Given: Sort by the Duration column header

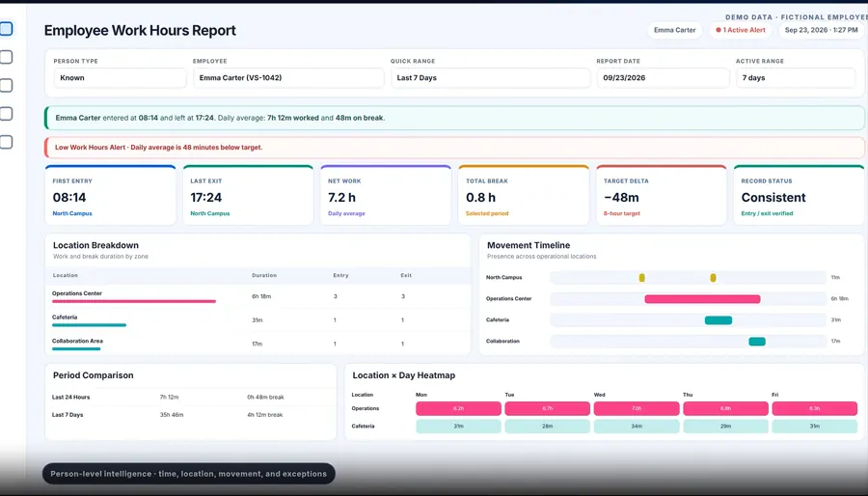Looking at the screenshot, I should [264, 275].
